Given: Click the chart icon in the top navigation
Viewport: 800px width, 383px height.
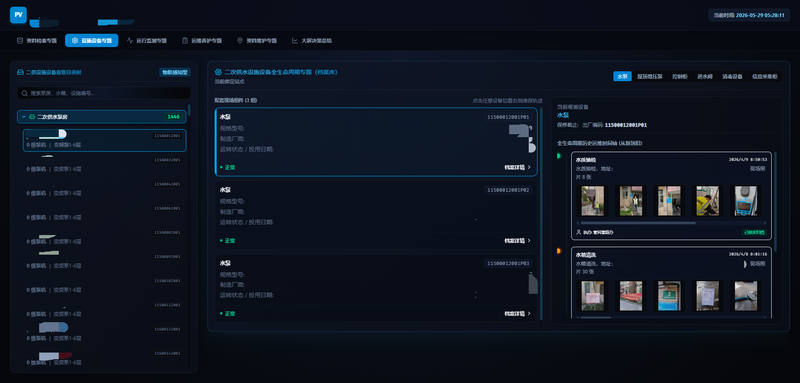Looking at the screenshot, I should pyautogui.click(x=295, y=40).
